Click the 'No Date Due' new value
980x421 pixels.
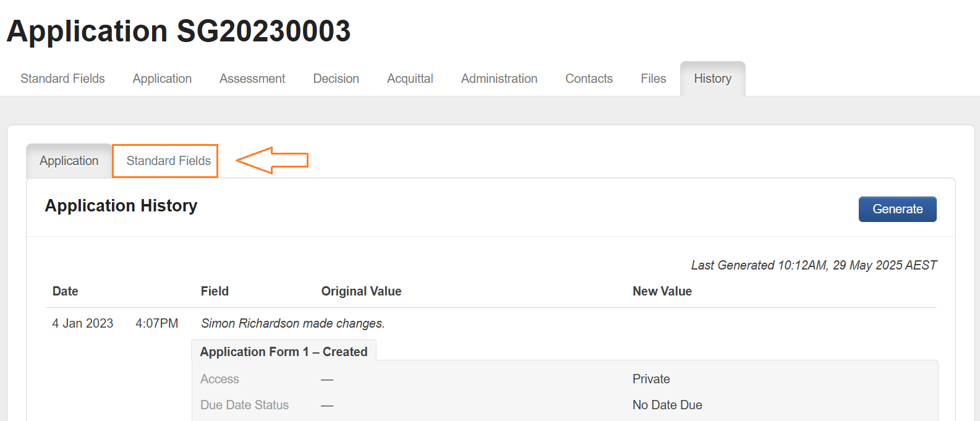(x=667, y=405)
